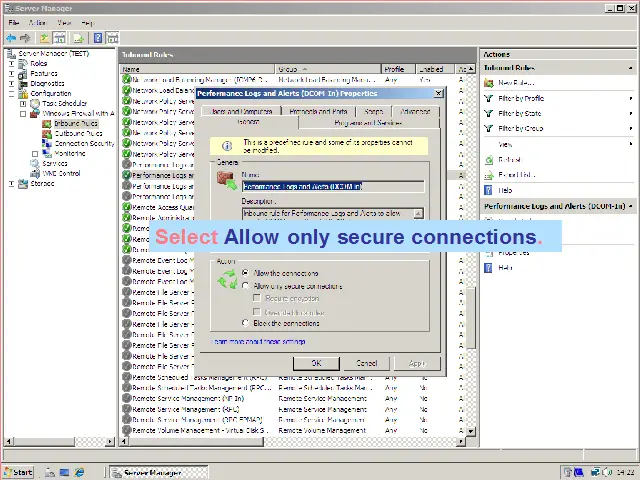Viewport: 640px width, 480px height.
Task: Click Cancel in the Properties dialog
Action: 367,363
